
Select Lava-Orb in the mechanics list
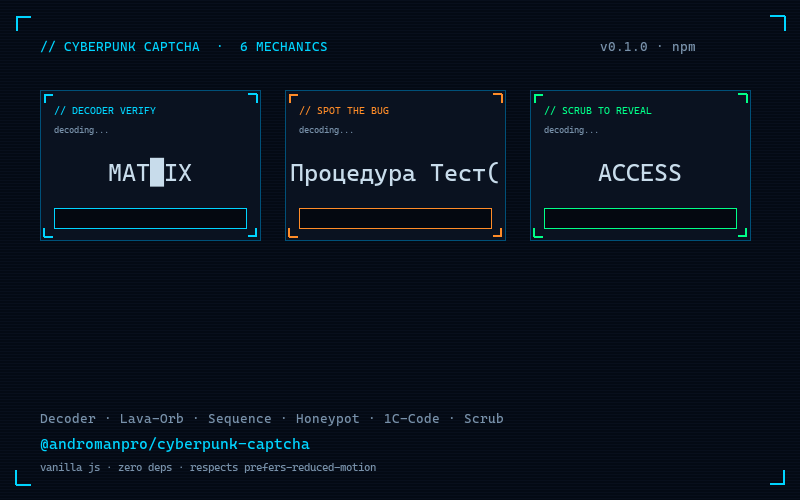152,418
